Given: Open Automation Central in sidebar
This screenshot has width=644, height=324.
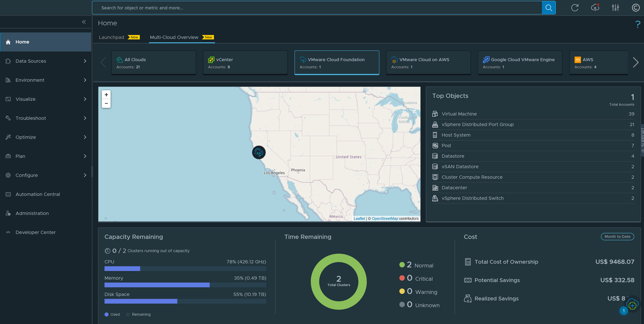Looking at the screenshot, I should tap(38, 194).
